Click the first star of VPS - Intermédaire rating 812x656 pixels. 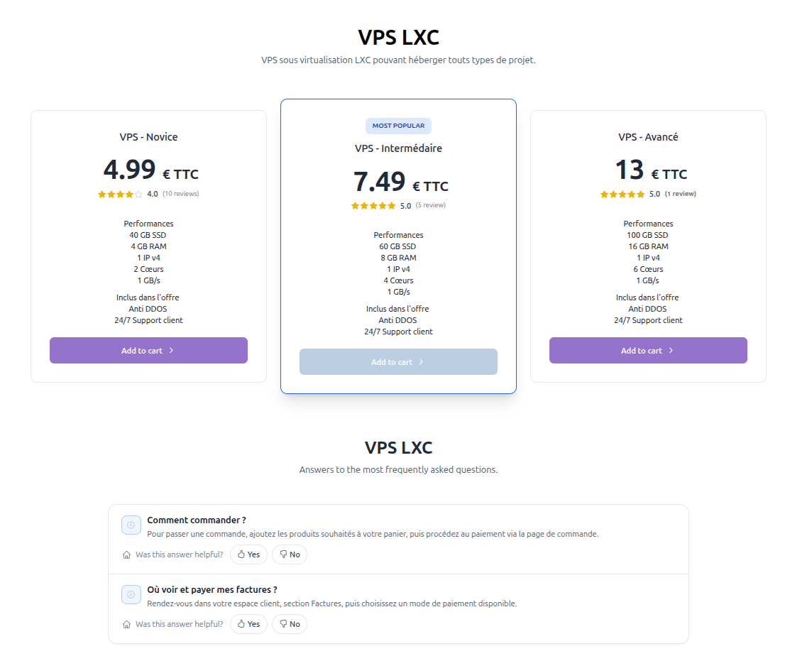355,205
